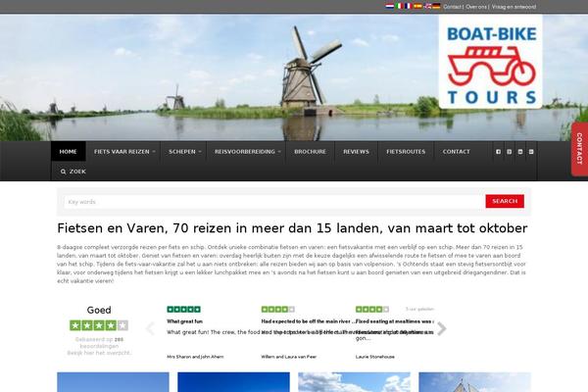Screen dimensions: 588x392
Task: Click the five-star rating above 'What great fun'
Action: (184, 309)
